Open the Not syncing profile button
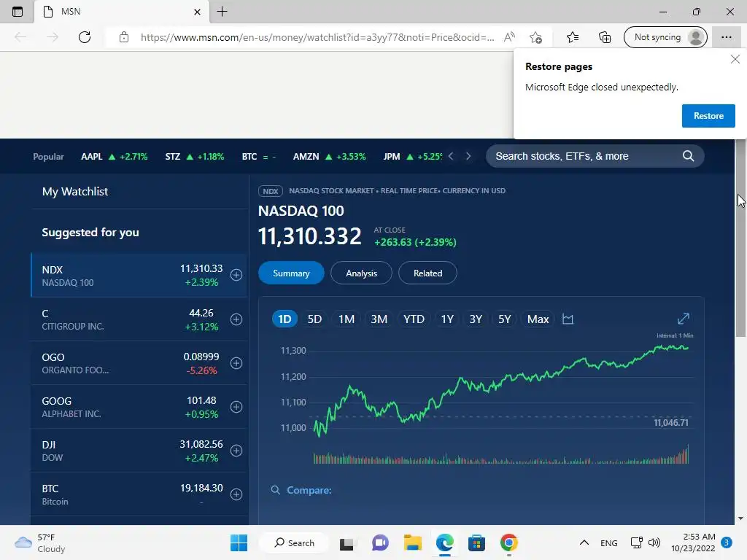Viewport: 747px width, 560px height. point(665,37)
